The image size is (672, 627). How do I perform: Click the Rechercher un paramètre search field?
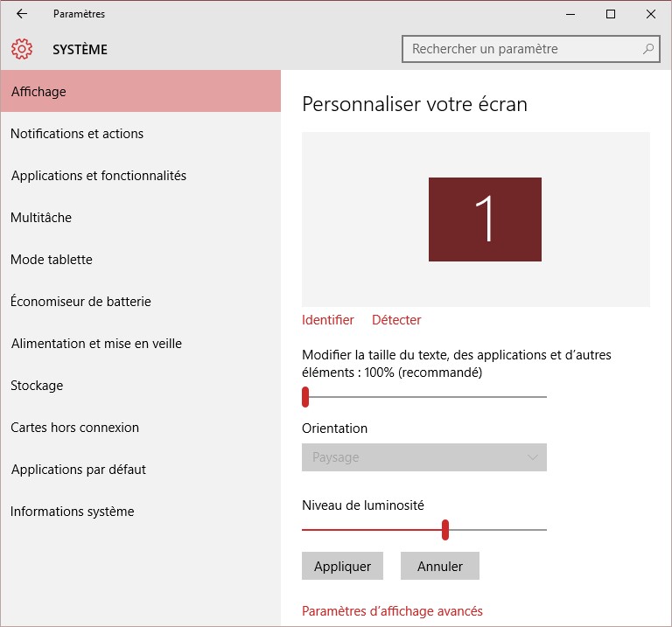pos(523,49)
